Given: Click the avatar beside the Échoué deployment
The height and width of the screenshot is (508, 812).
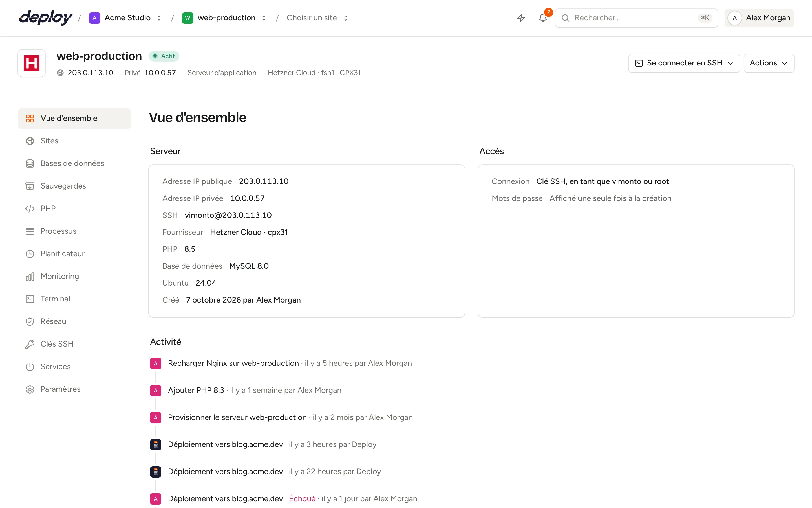Looking at the screenshot, I should pos(156,499).
